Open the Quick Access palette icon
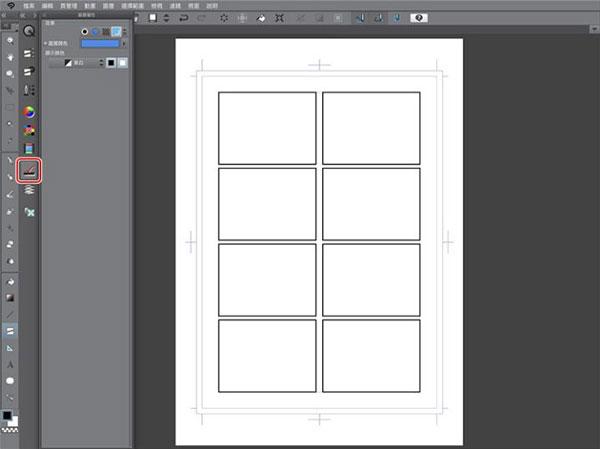This screenshot has height=449, width=600. (x=29, y=31)
